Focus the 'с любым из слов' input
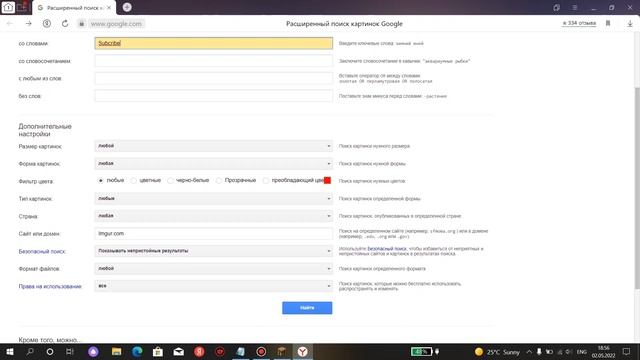Viewport: 640px width, 360px height. point(213,78)
